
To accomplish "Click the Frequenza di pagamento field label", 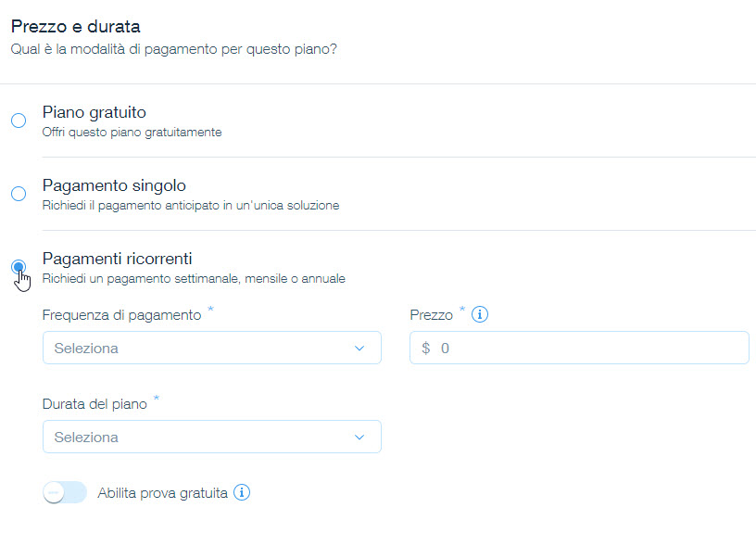I will point(121,315).
